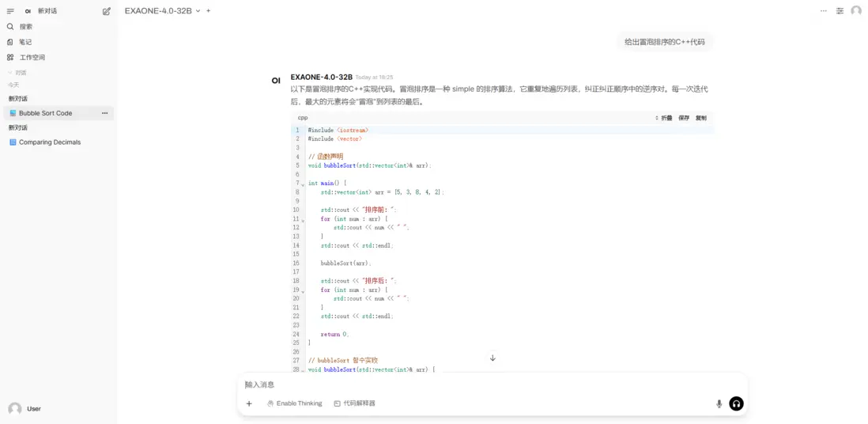Toggle 代码解释器 code interpreter
Screen dimensions: 868x424
click(355, 403)
